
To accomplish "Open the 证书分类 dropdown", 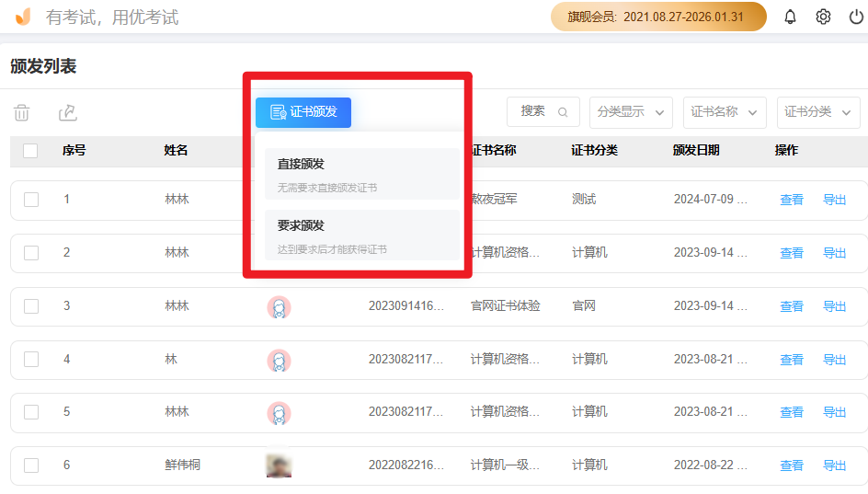I will [818, 112].
